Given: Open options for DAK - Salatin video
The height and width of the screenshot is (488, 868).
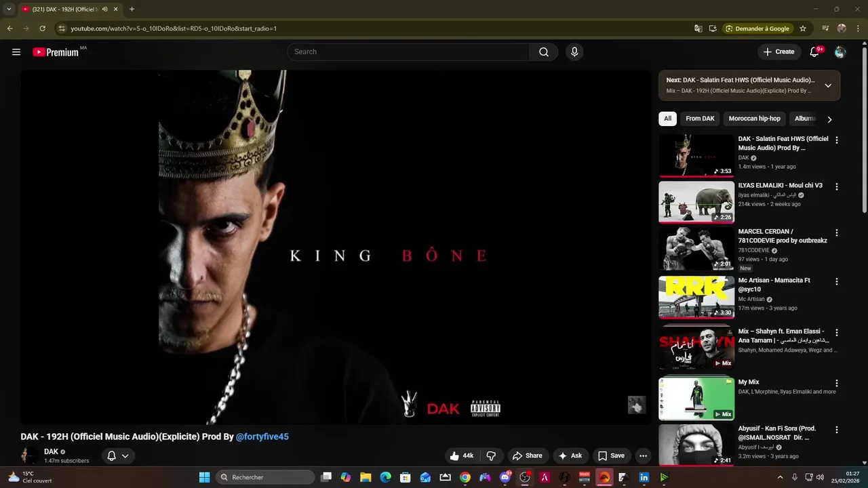Looking at the screenshot, I should coord(836,140).
